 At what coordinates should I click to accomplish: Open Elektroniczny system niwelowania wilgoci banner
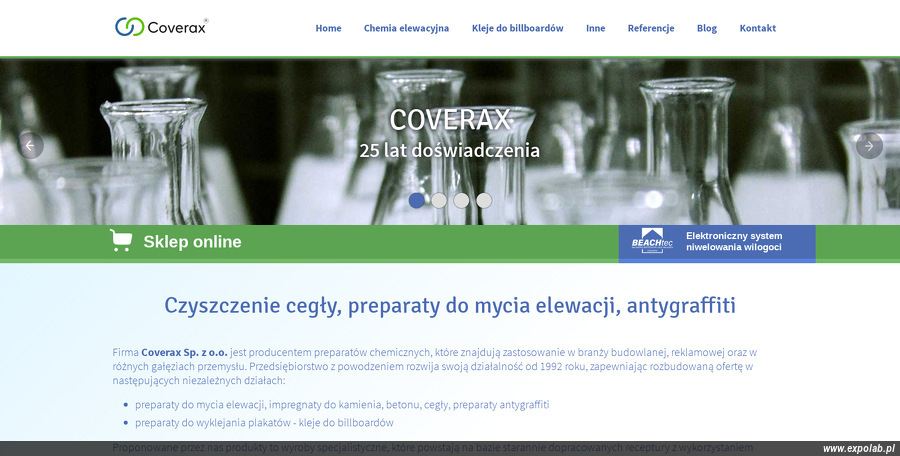coord(717,244)
